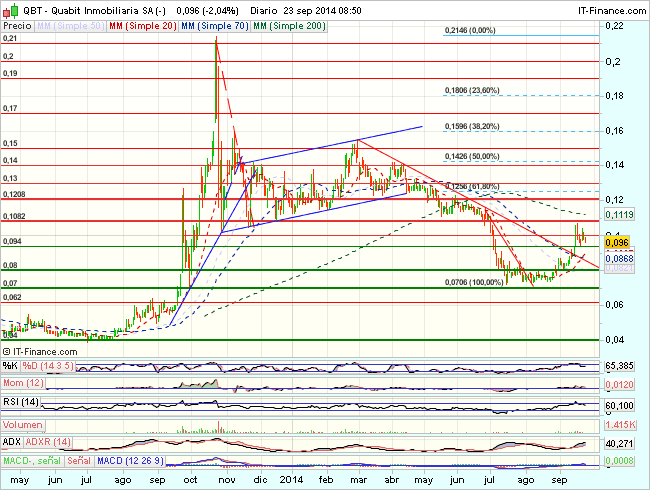Click the 65,385 stochastic value tag
This screenshot has height=490, width=650.
coord(619,366)
